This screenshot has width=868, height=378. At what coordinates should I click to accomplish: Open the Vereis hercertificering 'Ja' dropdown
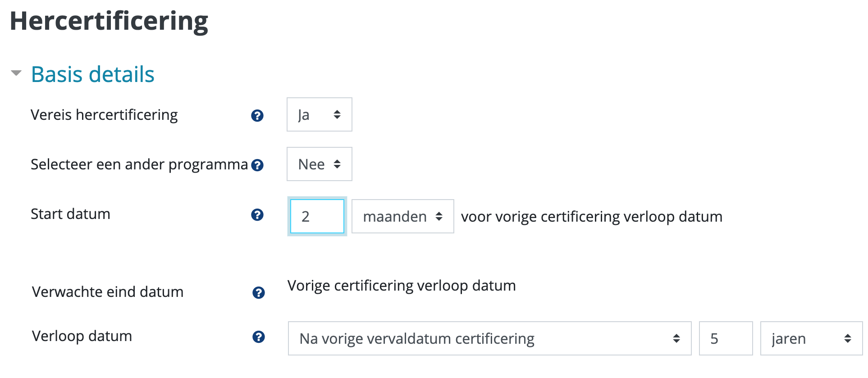(x=320, y=114)
